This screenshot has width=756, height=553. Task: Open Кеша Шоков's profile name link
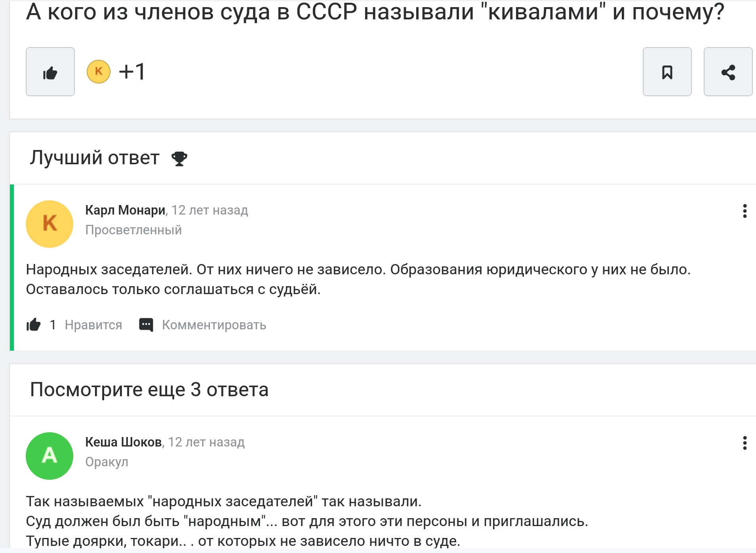point(124,442)
